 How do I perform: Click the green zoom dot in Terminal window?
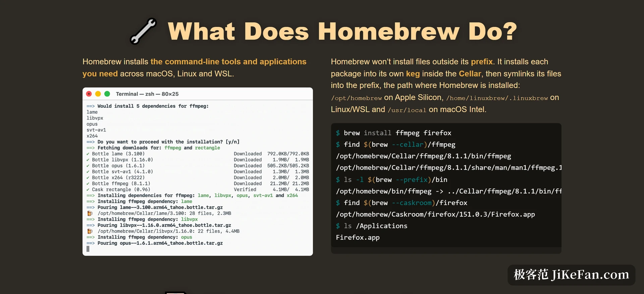(x=107, y=94)
